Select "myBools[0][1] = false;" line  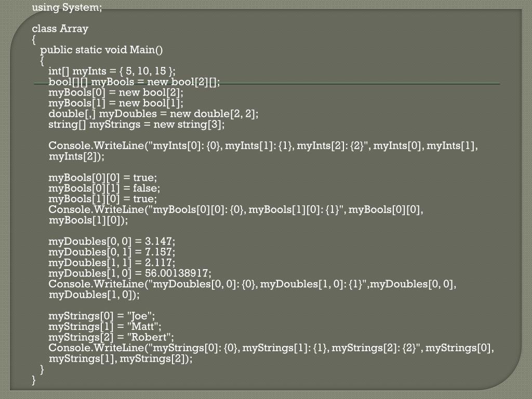104,188
